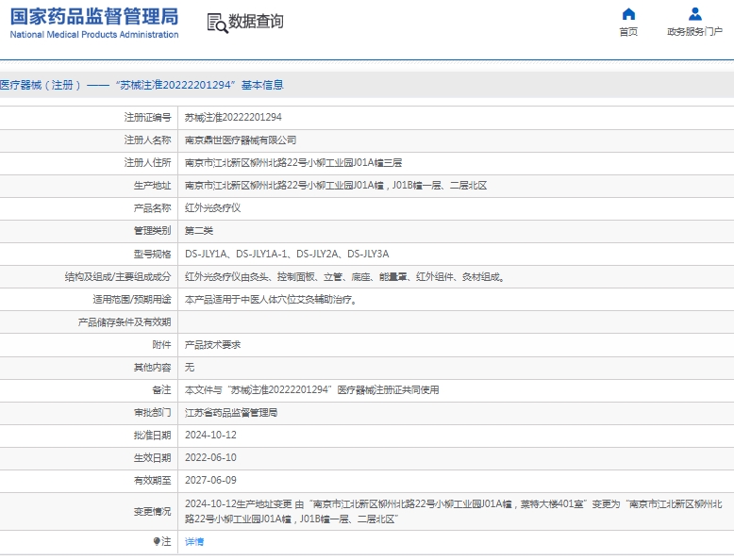Open the 详情 link

click(194, 542)
